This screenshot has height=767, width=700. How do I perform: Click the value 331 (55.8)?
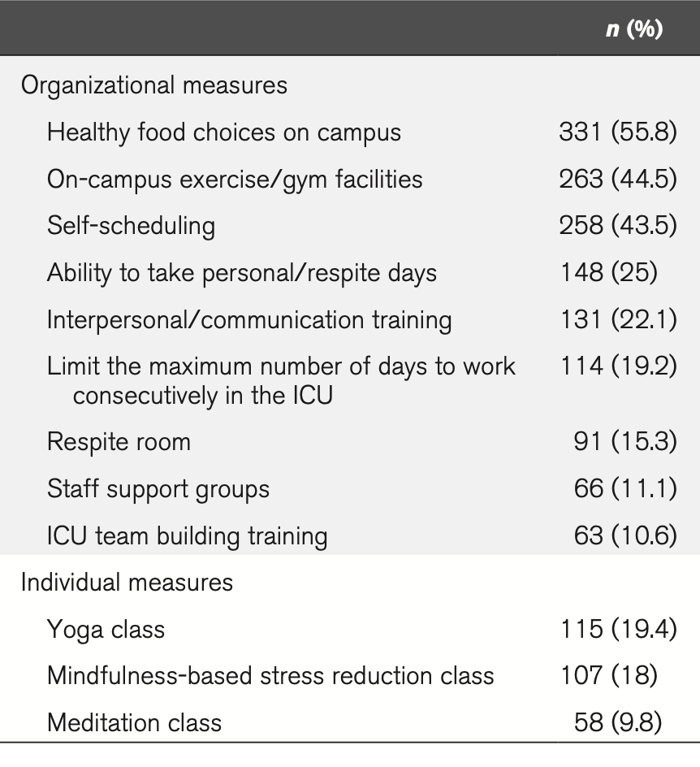pos(617,132)
